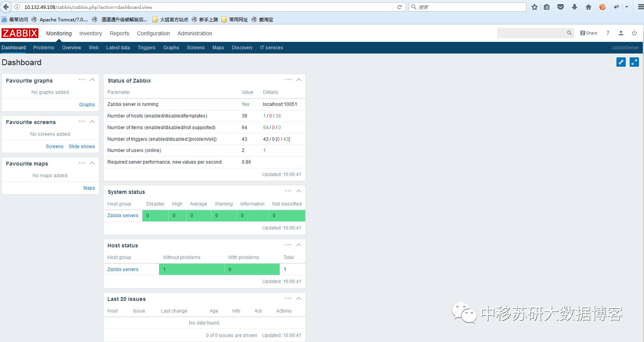The height and width of the screenshot is (342, 644).
Task: Open the Reports main menu
Action: [x=119, y=33]
